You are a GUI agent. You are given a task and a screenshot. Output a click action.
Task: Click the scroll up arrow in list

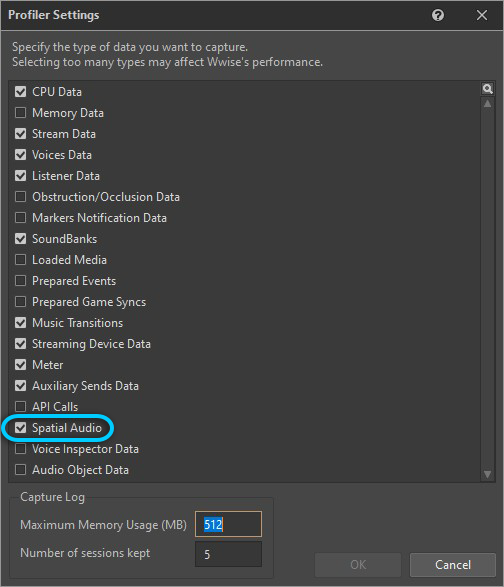click(487, 104)
